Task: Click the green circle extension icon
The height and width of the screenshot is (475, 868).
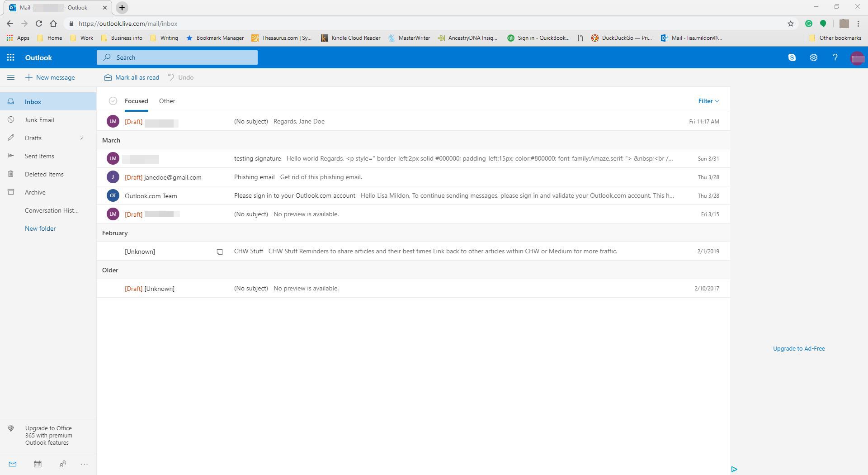Action: 823,24
